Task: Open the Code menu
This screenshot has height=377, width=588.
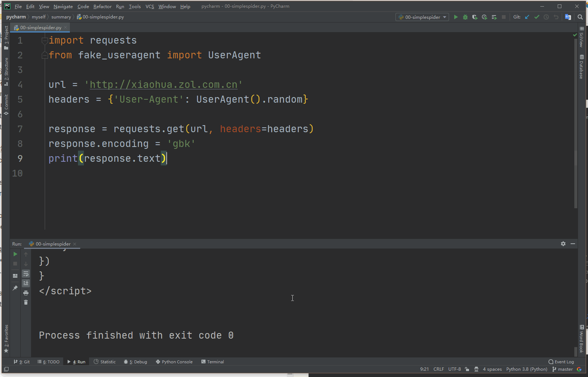Action: coord(83,6)
